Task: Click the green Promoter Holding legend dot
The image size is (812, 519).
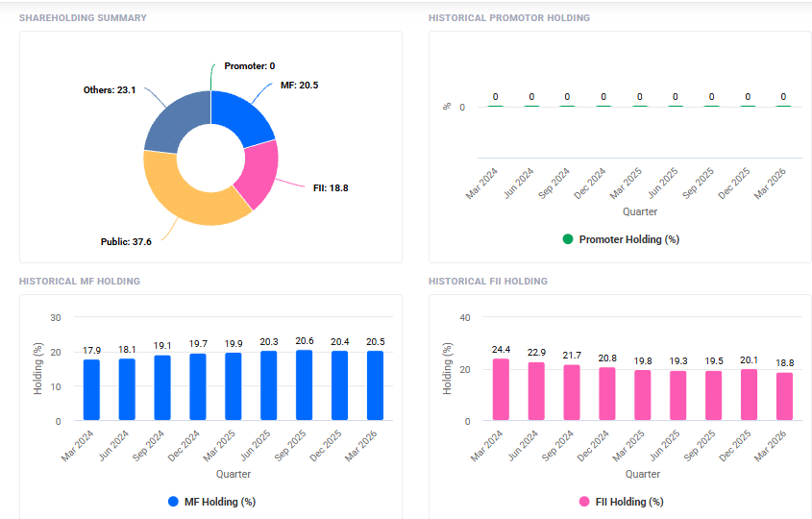Action: [568, 239]
